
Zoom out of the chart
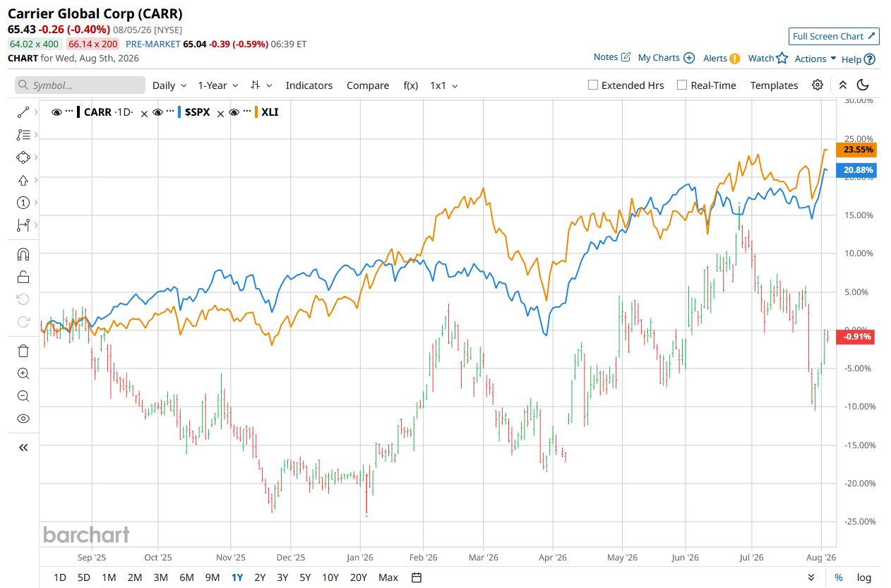[x=23, y=396]
